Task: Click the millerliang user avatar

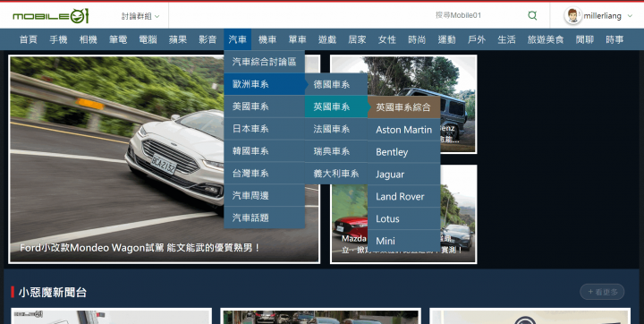Action: [x=572, y=16]
